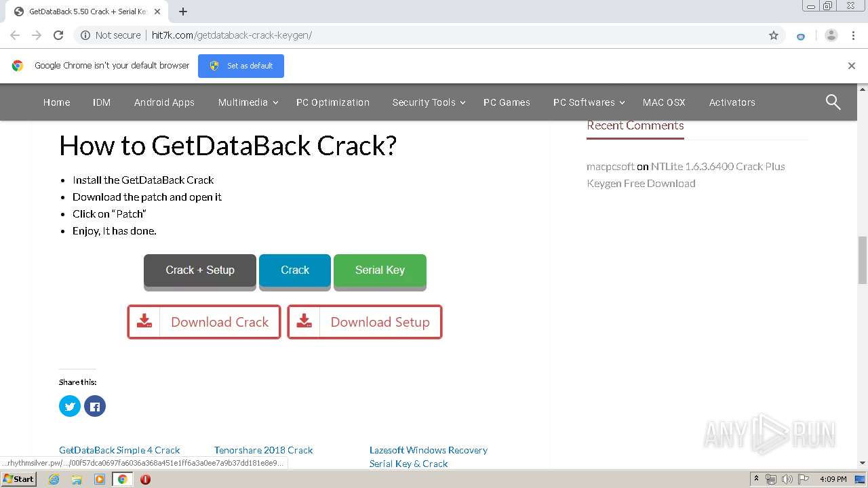
Task: Go to Android Apps section
Action: click(x=164, y=102)
